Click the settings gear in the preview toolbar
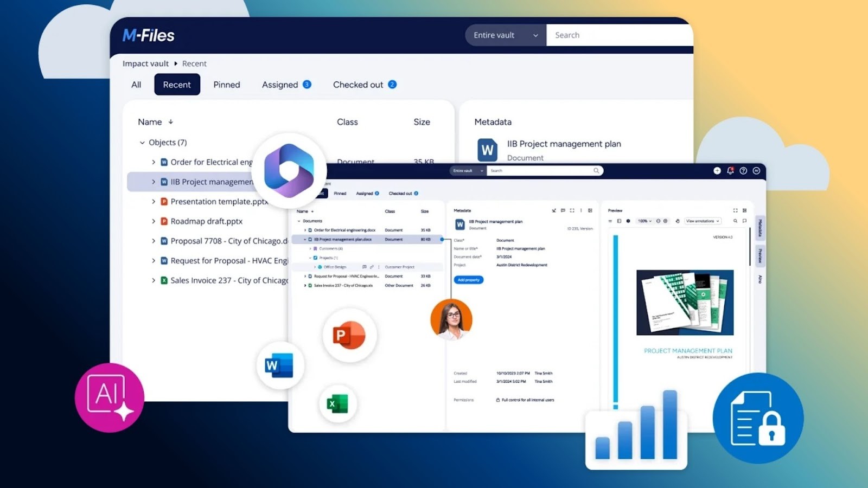Viewport: 868px width, 488px height. click(x=628, y=221)
